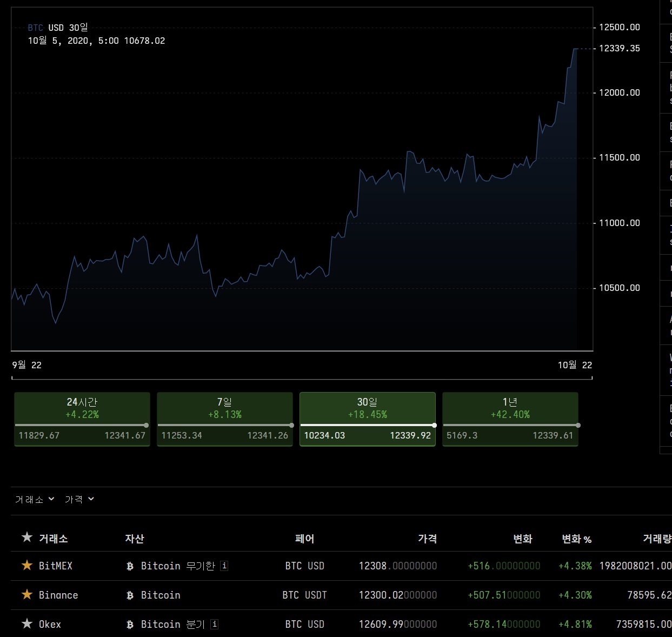Click the 12339.35 current price label on axis
This screenshot has height=637, width=672.
620,49
